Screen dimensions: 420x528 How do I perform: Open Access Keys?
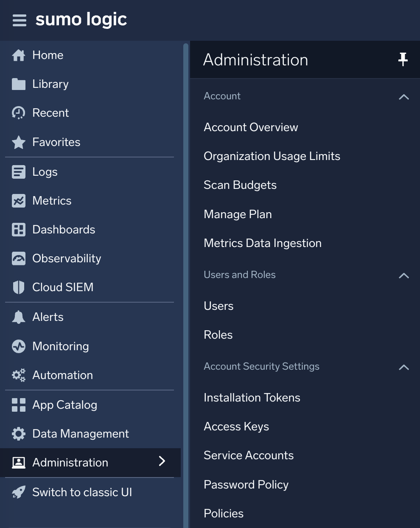click(x=236, y=427)
